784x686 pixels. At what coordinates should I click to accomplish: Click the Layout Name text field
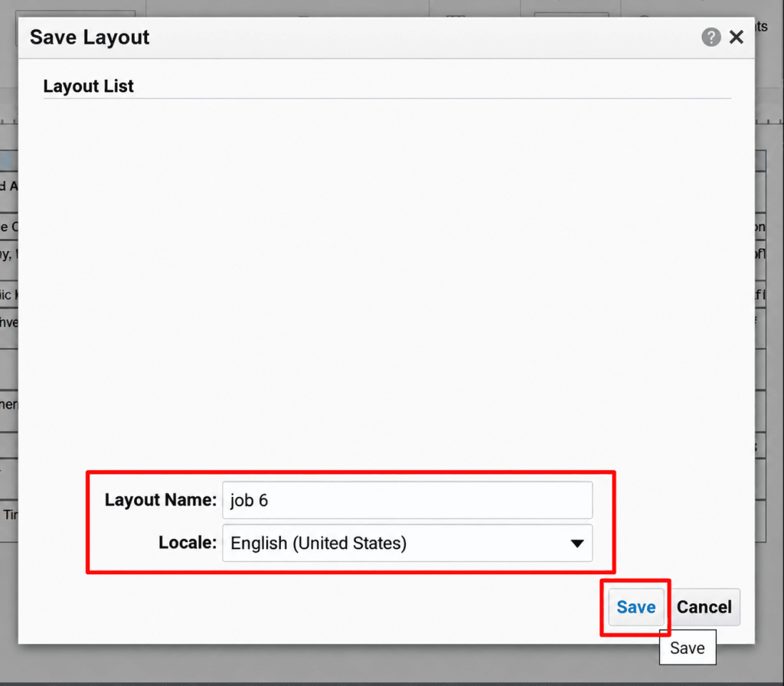[x=407, y=500]
